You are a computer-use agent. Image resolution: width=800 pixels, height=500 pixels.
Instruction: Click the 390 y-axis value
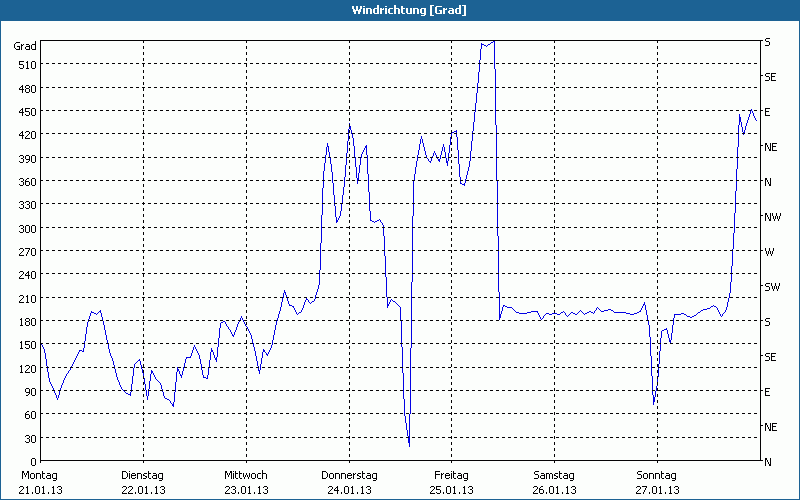point(28,158)
